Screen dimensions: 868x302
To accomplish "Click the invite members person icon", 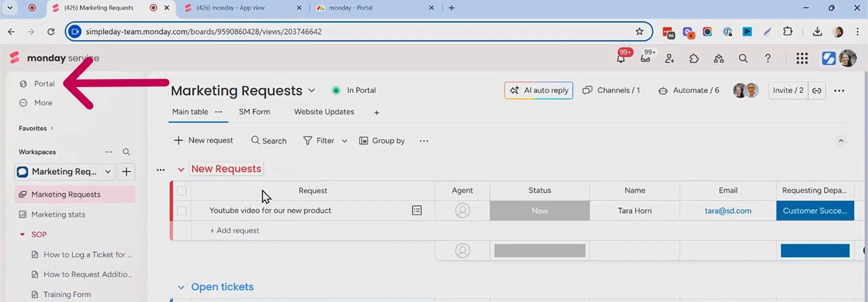I will click(670, 58).
